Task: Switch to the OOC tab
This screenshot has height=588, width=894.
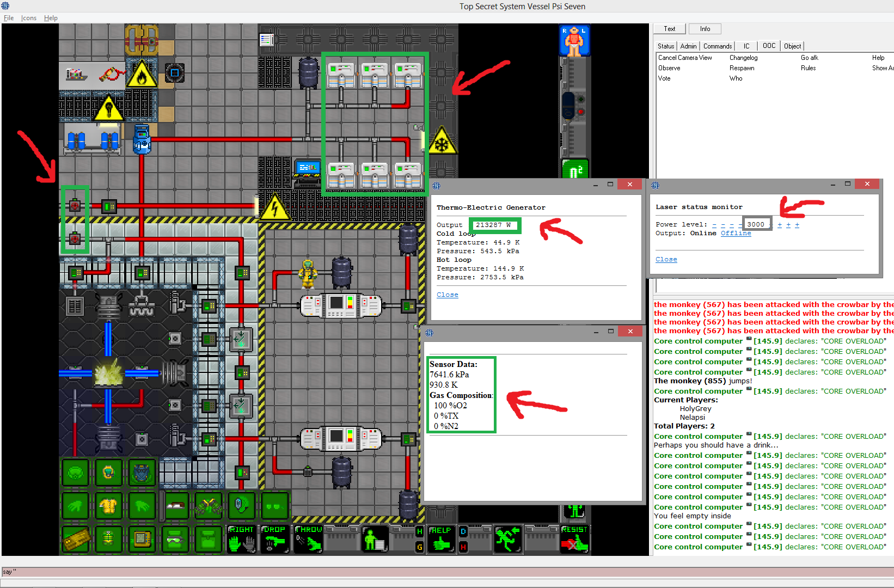Action: pos(769,46)
